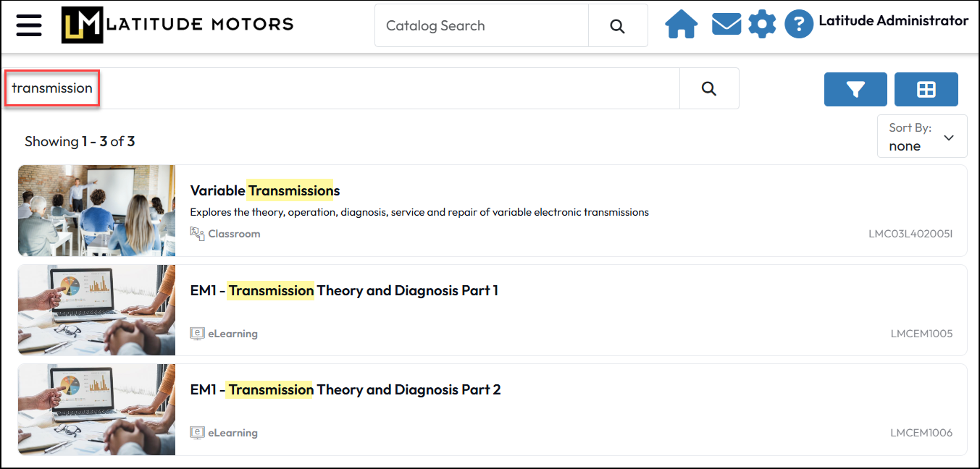Run search with transmission field magnifier
This screenshot has height=469, width=980.
(x=709, y=88)
